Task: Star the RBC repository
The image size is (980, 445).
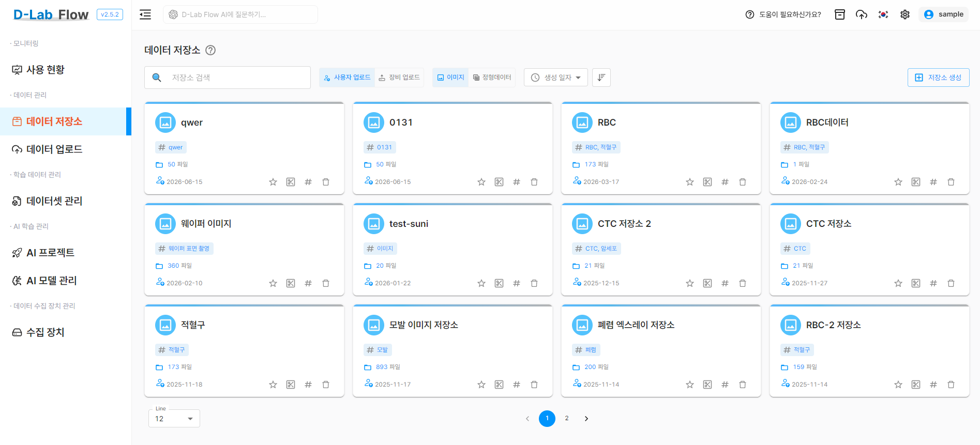Action: (x=690, y=182)
